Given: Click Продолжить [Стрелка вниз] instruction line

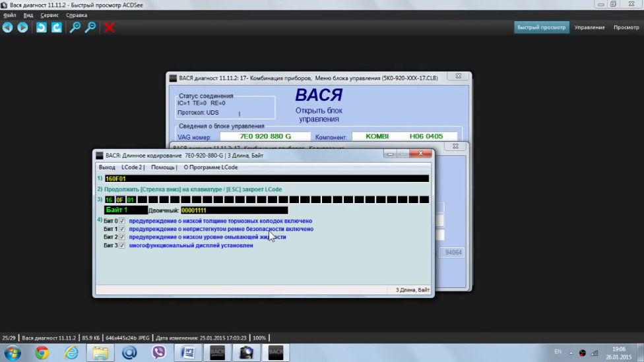Looking at the screenshot, I should [193, 189].
